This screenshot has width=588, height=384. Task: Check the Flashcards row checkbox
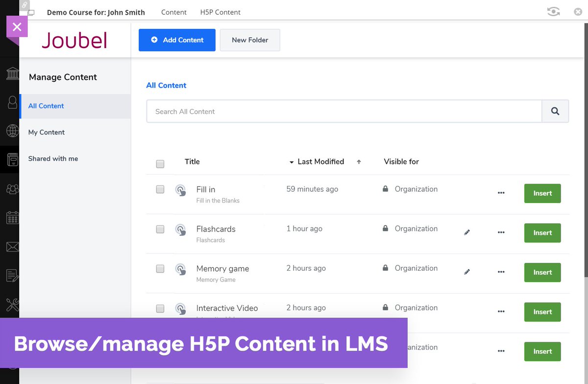[x=160, y=229]
